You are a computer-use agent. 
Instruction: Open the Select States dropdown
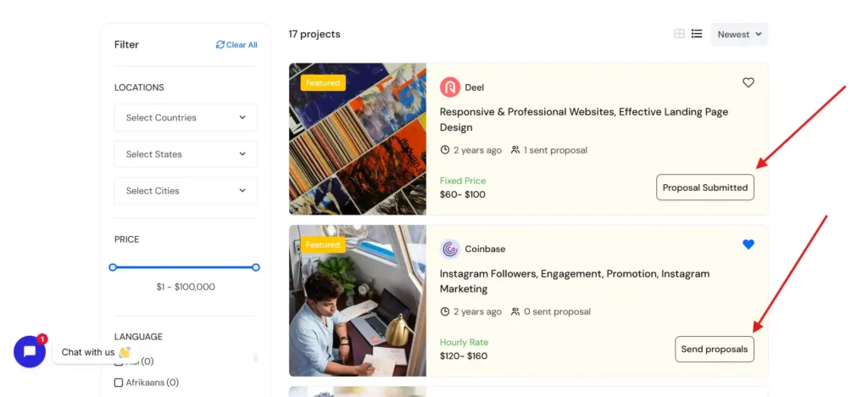[x=186, y=154]
